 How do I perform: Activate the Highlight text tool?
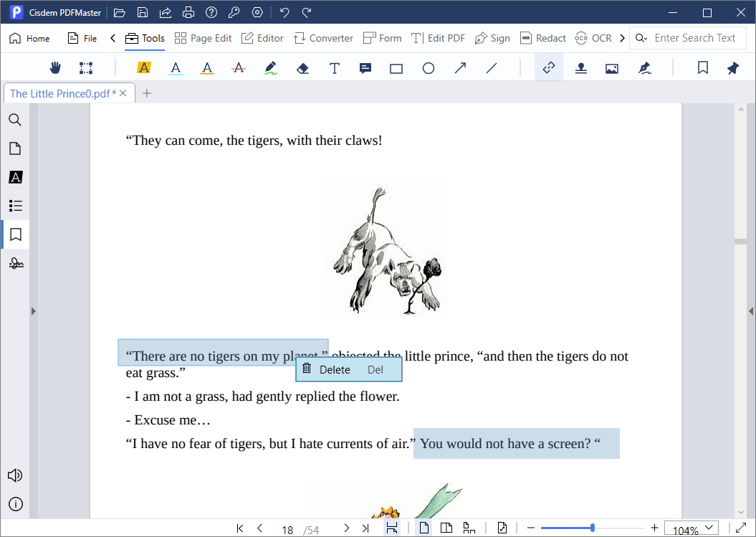coord(144,68)
